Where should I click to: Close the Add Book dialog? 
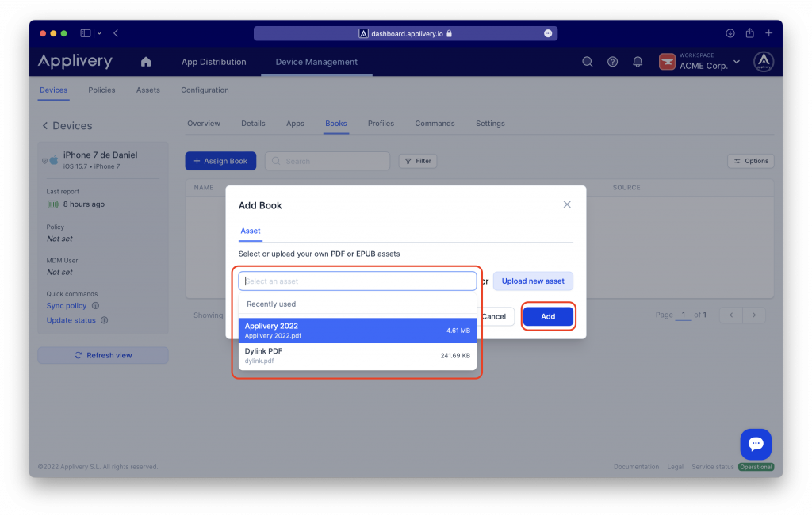[567, 204]
